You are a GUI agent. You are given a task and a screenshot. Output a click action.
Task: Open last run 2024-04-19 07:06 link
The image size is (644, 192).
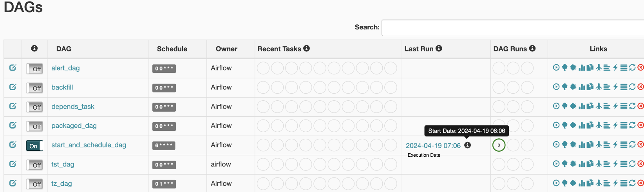click(x=433, y=145)
